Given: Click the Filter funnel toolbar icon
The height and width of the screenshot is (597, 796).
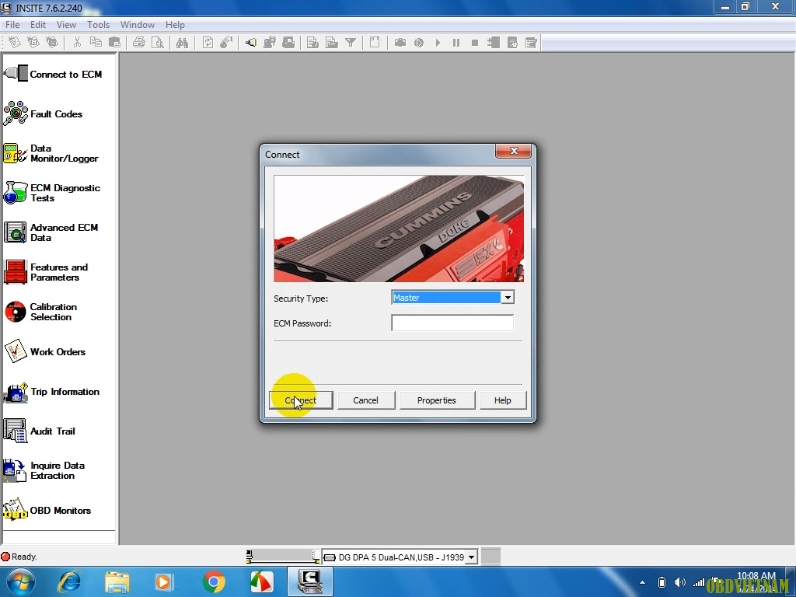Looking at the screenshot, I should tap(350, 43).
